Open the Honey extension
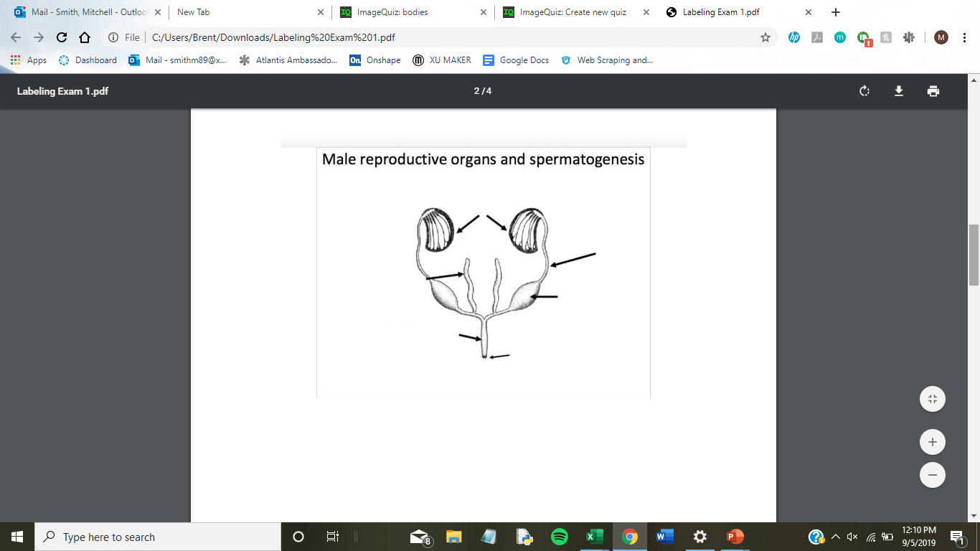 point(886,37)
